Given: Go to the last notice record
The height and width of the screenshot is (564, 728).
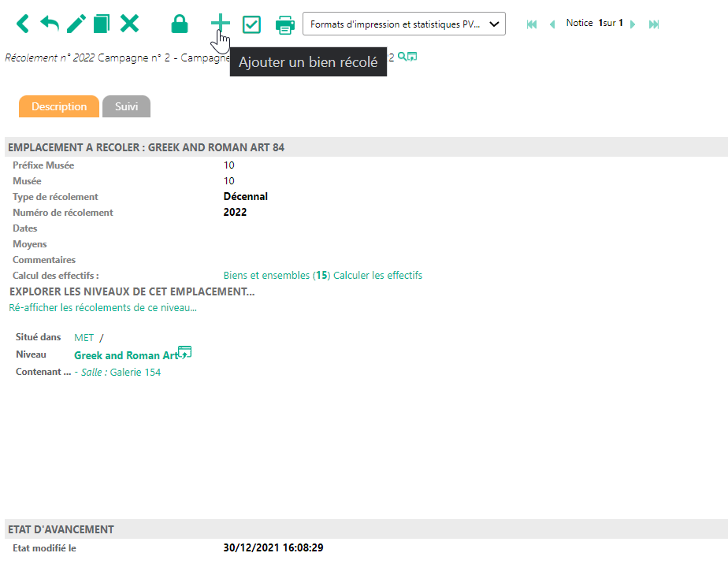Looking at the screenshot, I should click(x=654, y=24).
